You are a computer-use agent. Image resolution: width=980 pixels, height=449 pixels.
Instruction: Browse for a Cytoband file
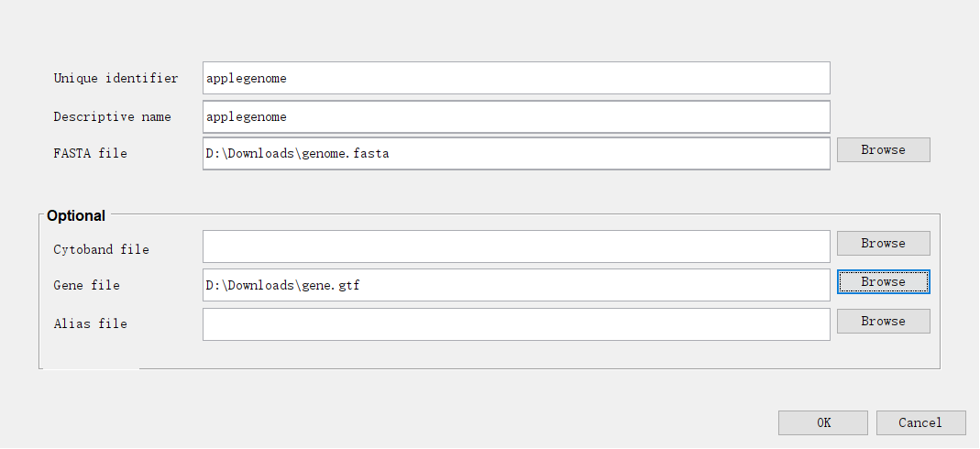[883, 243]
